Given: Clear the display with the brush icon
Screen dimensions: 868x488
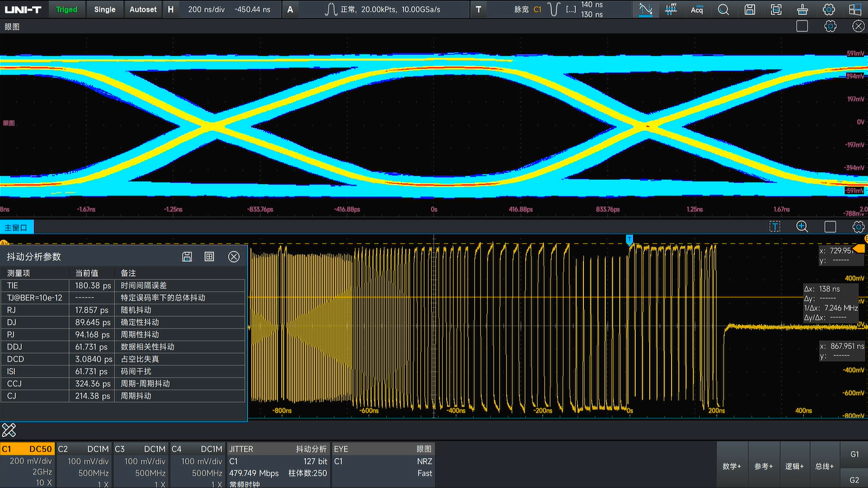Looking at the screenshot, I should (x=803, y=10).
